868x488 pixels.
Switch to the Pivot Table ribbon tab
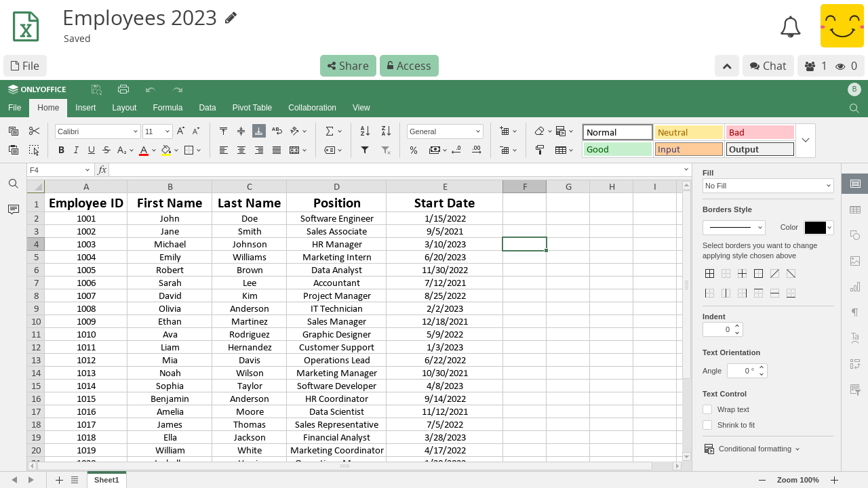point(252,107)
